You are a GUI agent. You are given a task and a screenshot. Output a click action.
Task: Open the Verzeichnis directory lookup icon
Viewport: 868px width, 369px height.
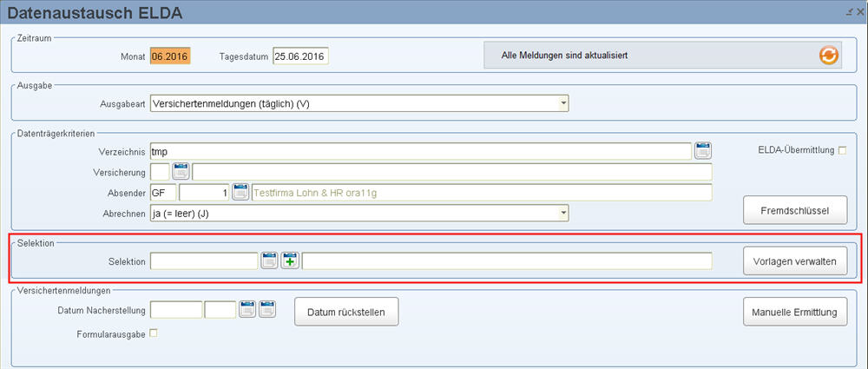pos(702,151)
